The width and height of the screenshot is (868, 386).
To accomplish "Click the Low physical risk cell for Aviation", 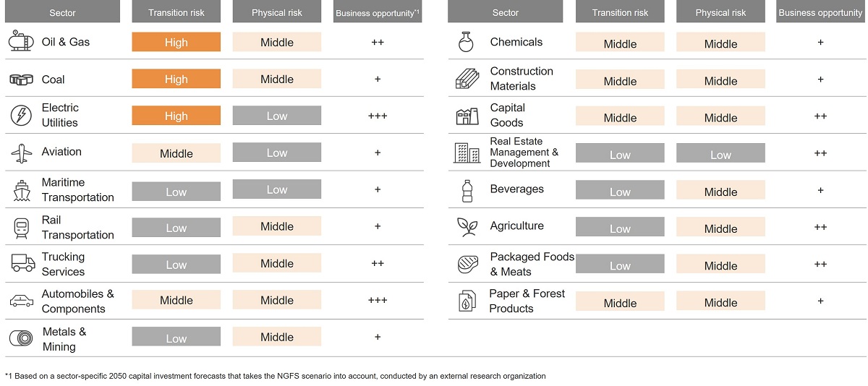I will (x=277, y=153).
